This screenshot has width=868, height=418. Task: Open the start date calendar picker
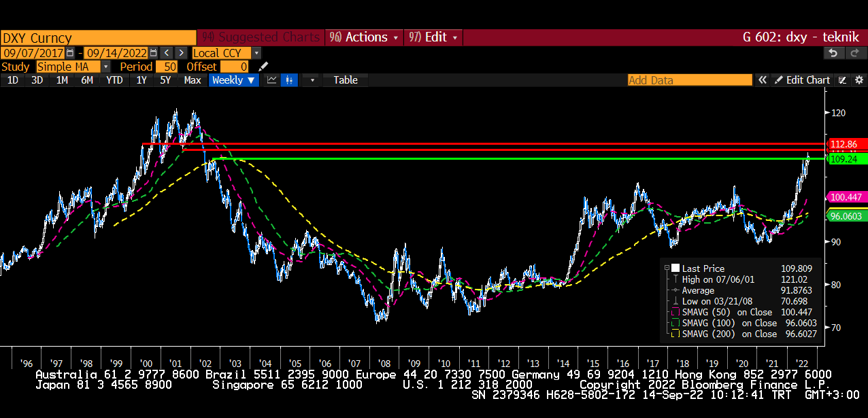(70, 52)
